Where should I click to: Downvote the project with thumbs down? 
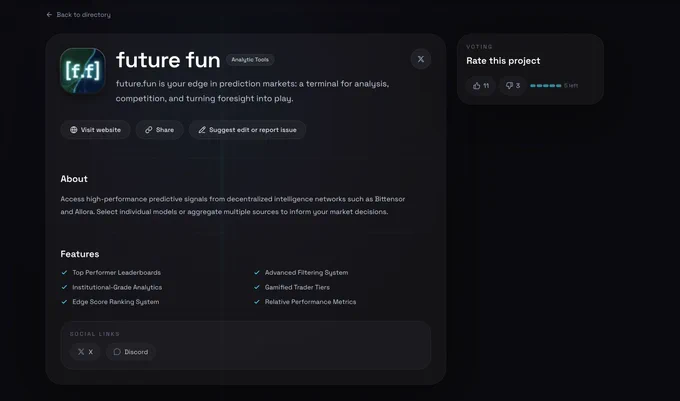(513, 85)
